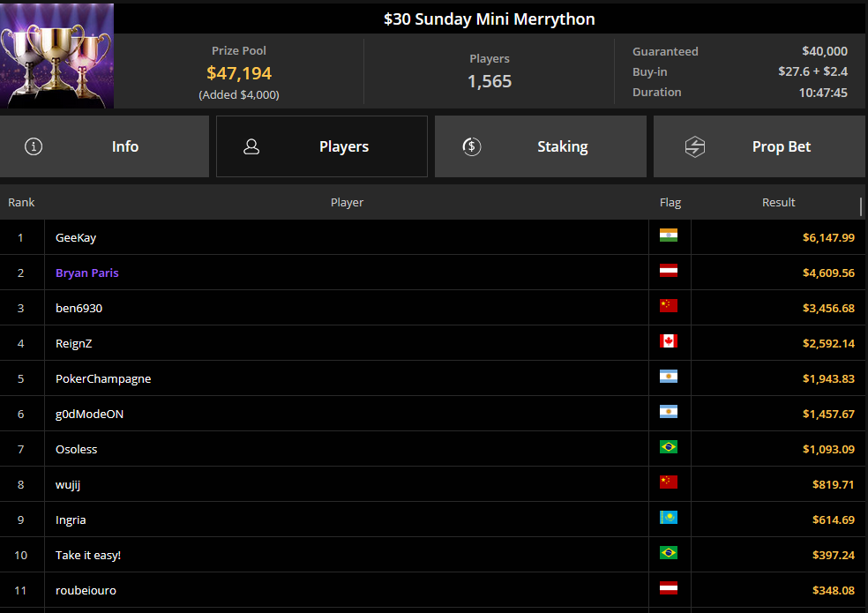The width and height of the screenshot is (868, 613).
Task: Click Brazil flag in Osoless row
Action: pos(669,447)
